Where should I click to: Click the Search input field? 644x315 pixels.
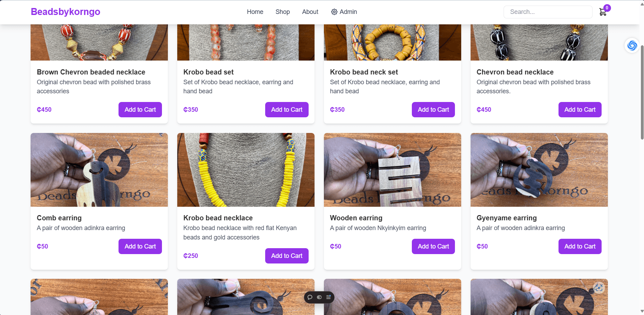[x=548, y=11]
